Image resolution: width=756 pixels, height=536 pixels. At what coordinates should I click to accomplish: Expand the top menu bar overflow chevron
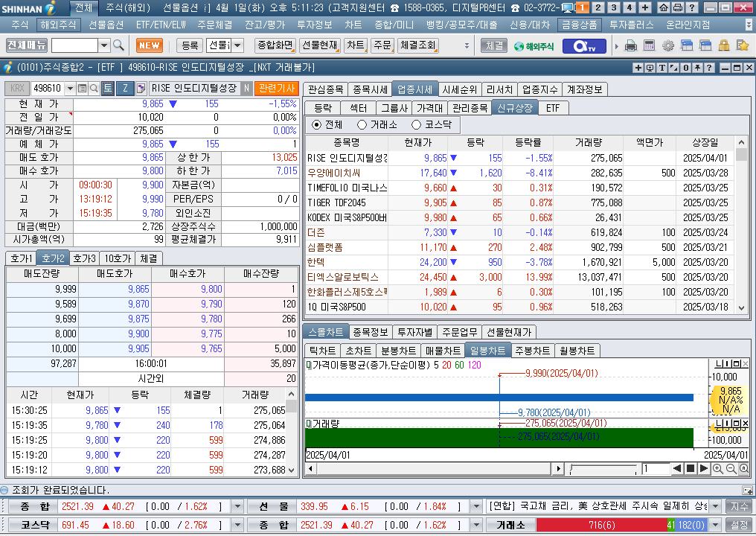pyautogui.click(x=749, y=24)
